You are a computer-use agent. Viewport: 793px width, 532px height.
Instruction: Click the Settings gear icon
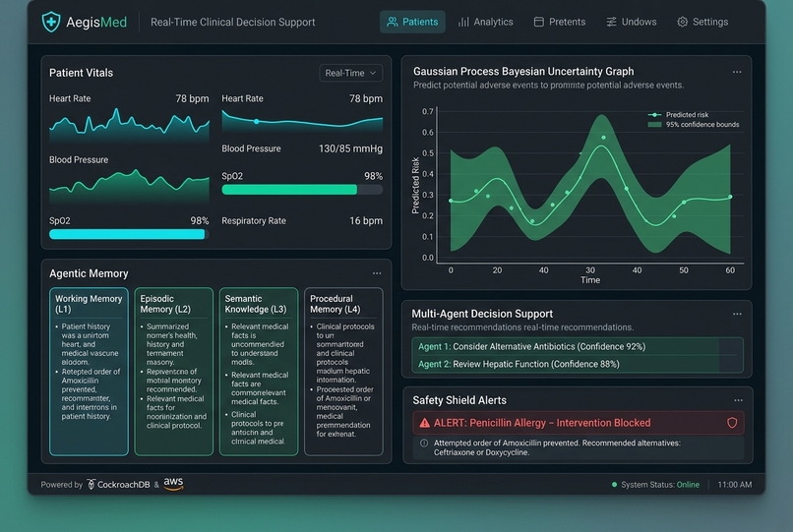click(682, 22)
